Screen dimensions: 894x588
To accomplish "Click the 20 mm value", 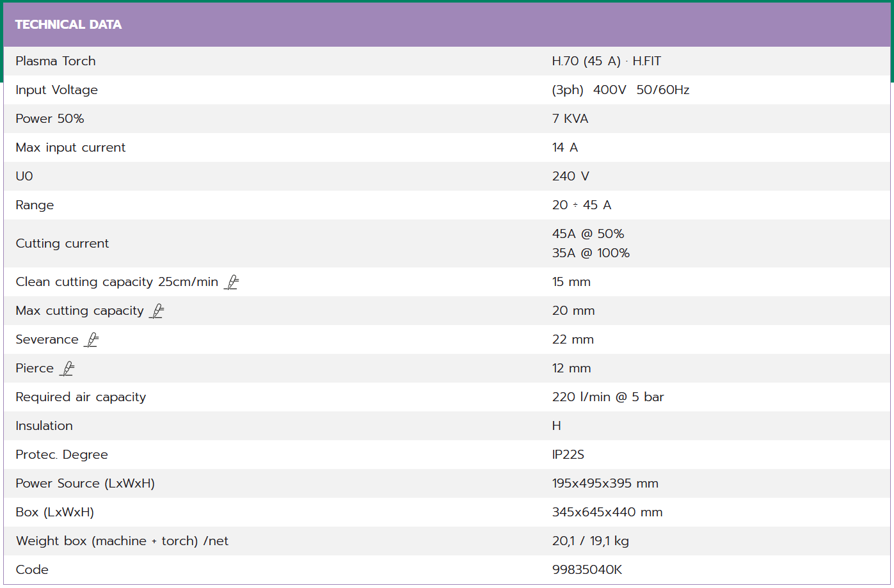I will tap(573, 310).
